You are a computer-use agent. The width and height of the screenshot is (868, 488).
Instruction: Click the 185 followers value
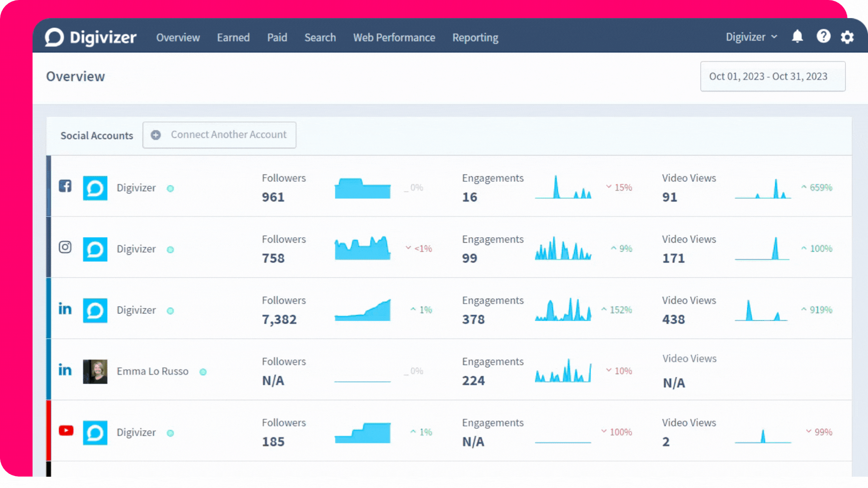coord(273,441)
